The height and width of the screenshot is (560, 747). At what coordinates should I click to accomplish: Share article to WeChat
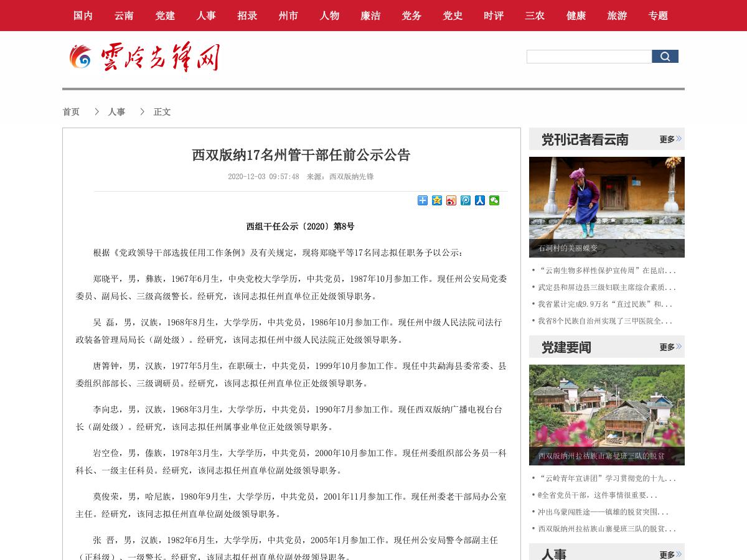click(x=494, y=200)
